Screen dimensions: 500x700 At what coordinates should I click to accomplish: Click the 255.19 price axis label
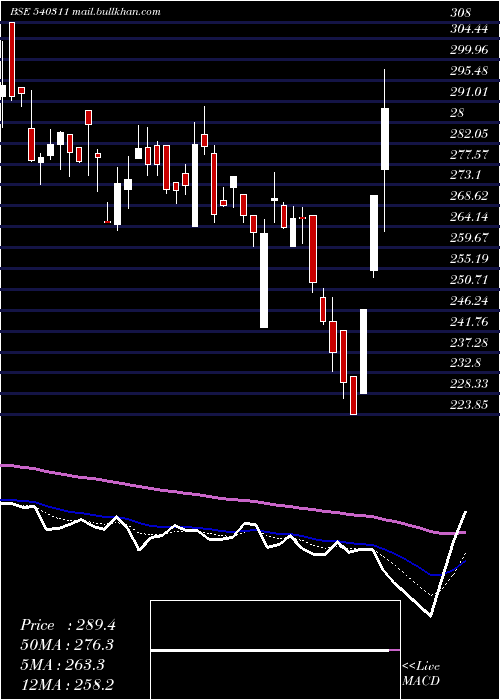(469, 258)
